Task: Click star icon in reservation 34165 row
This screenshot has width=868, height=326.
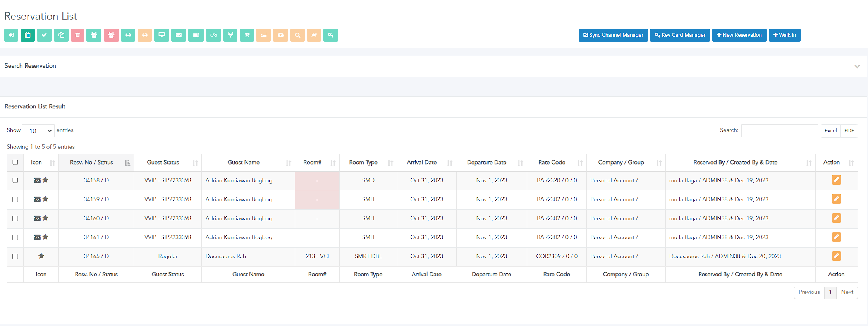Action: coord(41,256)
